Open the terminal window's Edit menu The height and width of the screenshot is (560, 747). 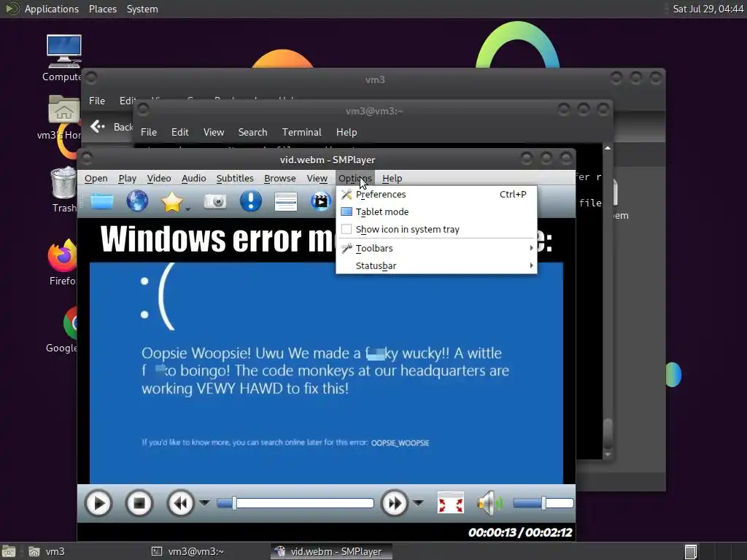[179, 132]
